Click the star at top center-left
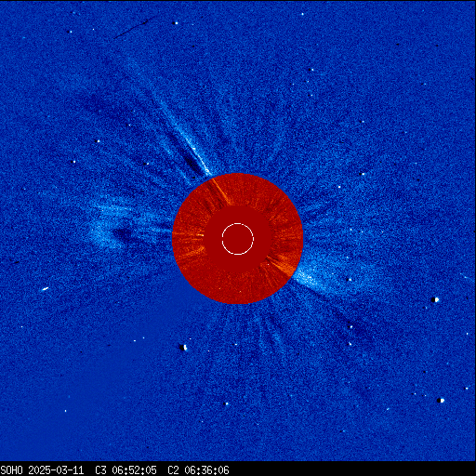 click(x=176, y=23)
